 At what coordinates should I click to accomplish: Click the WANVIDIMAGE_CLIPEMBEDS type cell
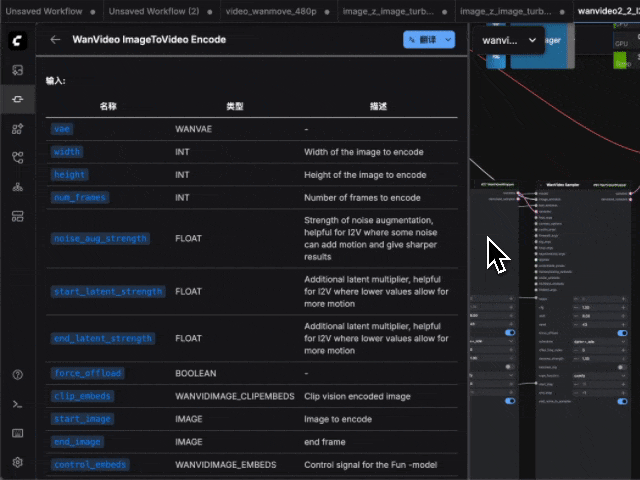pyautogui.click(x=235, y=396)
